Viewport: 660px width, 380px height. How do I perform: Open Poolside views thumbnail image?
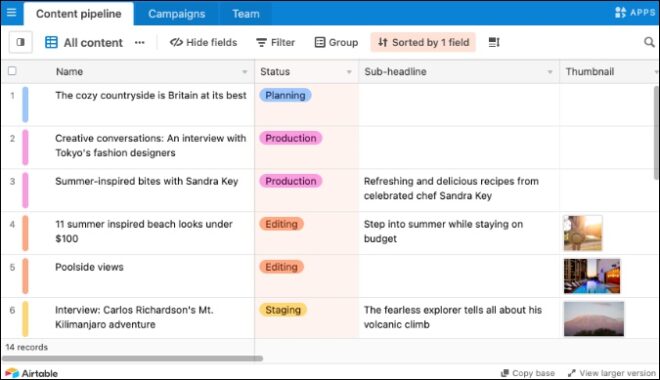[x=592, y=276]
